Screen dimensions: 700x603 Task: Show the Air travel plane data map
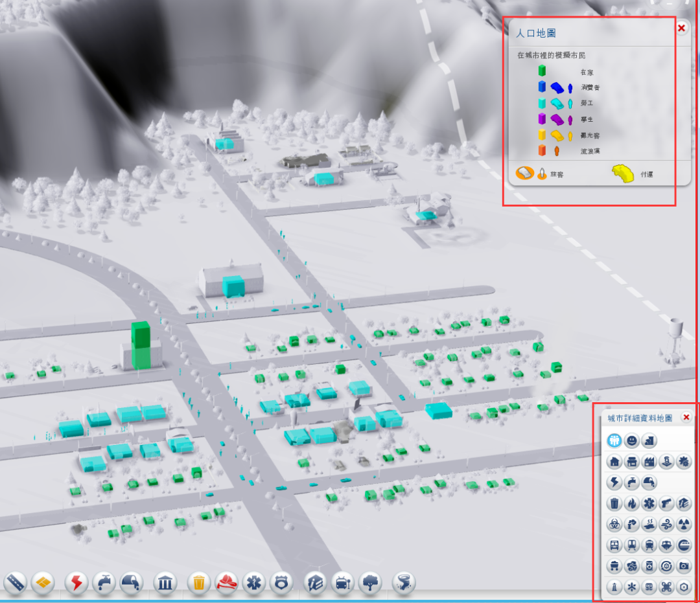(684, 545)
